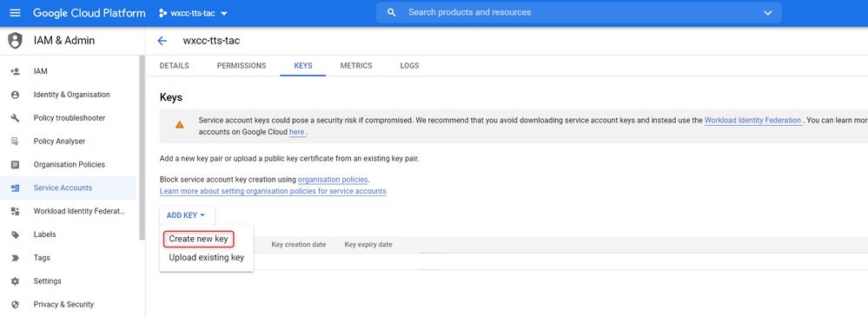Click the search magnifier icon
This screenshot has width=868, height=317.
click(x=391, y=12)
